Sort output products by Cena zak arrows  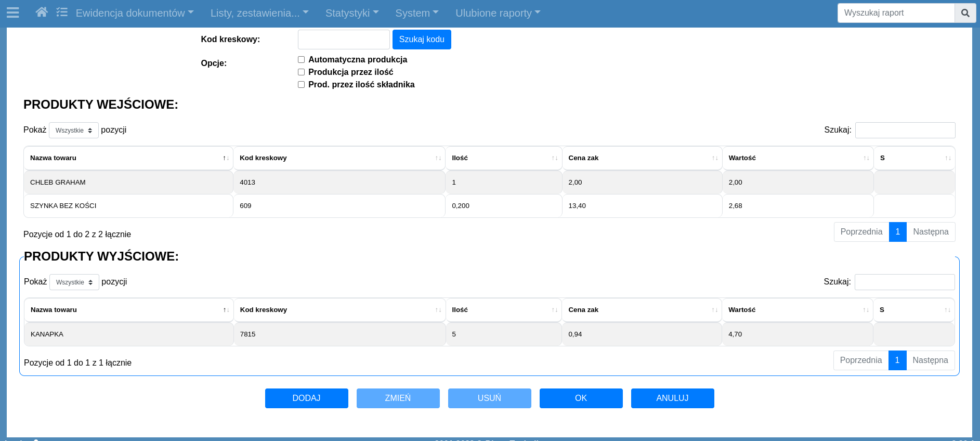pos(714,310)
